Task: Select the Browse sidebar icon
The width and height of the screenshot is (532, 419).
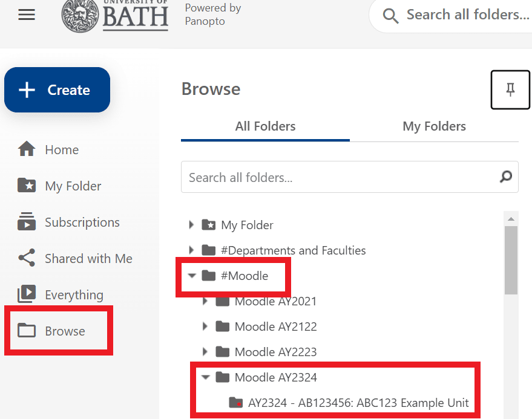Action: [x=27, y=331]
